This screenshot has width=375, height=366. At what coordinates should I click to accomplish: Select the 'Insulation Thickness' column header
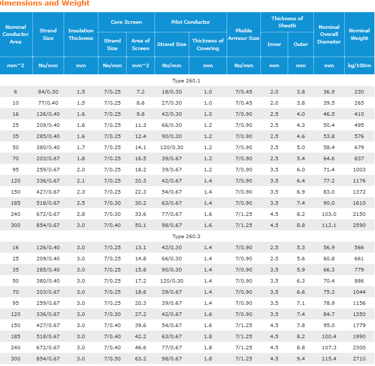[81, 34]
